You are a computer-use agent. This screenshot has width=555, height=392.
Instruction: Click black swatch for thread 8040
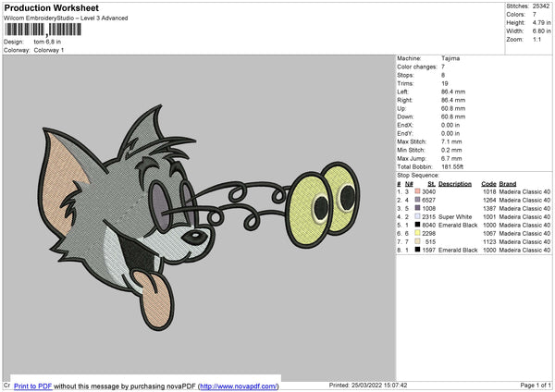(417, 225)
